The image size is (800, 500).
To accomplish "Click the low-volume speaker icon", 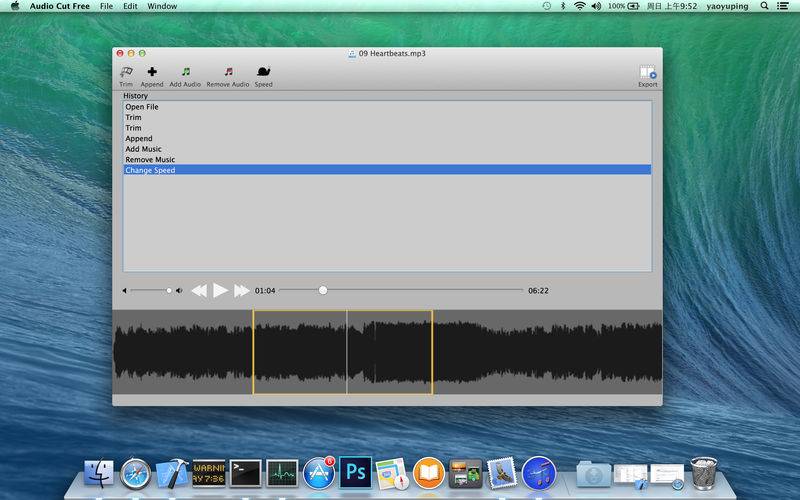I will [125, 291].
